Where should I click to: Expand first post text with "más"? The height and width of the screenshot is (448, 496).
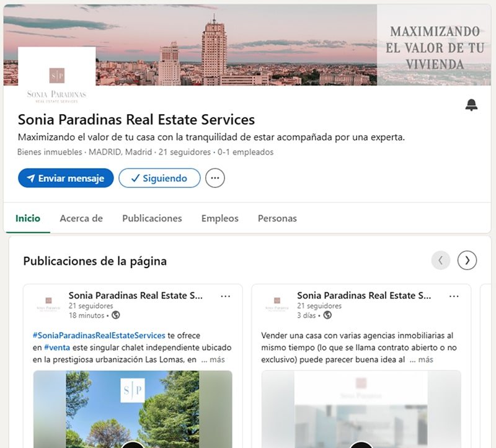click(217, 360)
